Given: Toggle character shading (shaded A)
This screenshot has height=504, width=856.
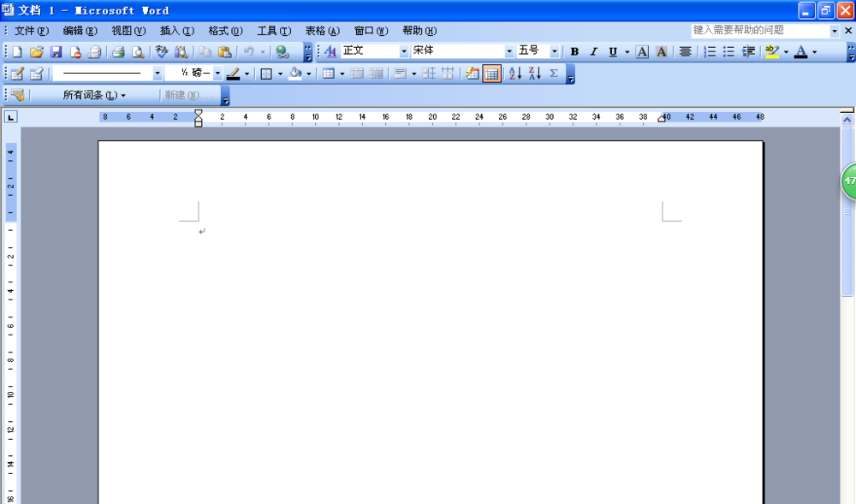Looking at the screenshot, I should click(x=661, y=52).
